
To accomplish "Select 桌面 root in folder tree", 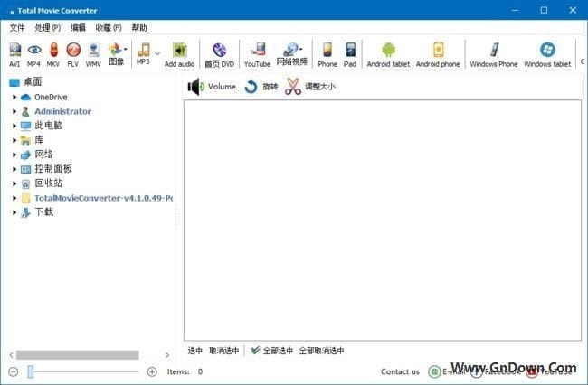I will 25,81.
